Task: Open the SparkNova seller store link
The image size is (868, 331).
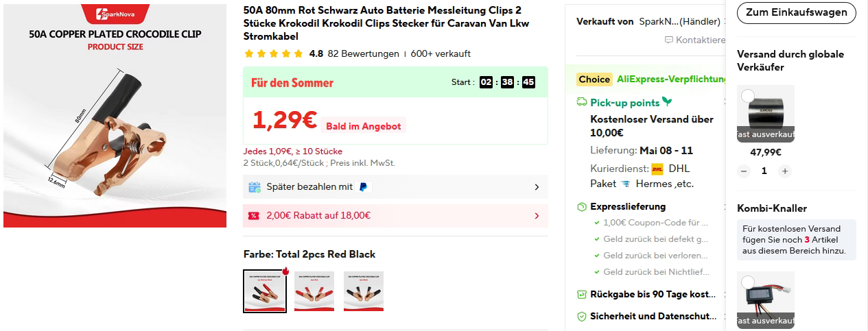Action: [x=679, y=22]
